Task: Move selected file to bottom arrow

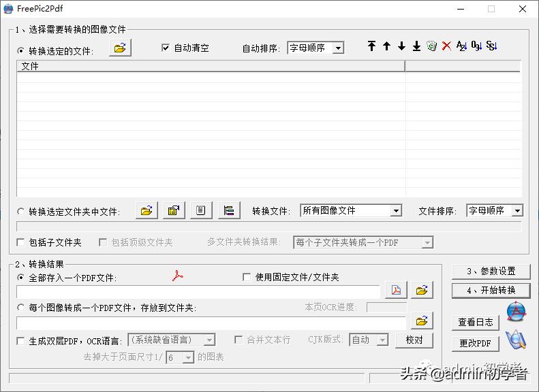Action: coord(416,46)
